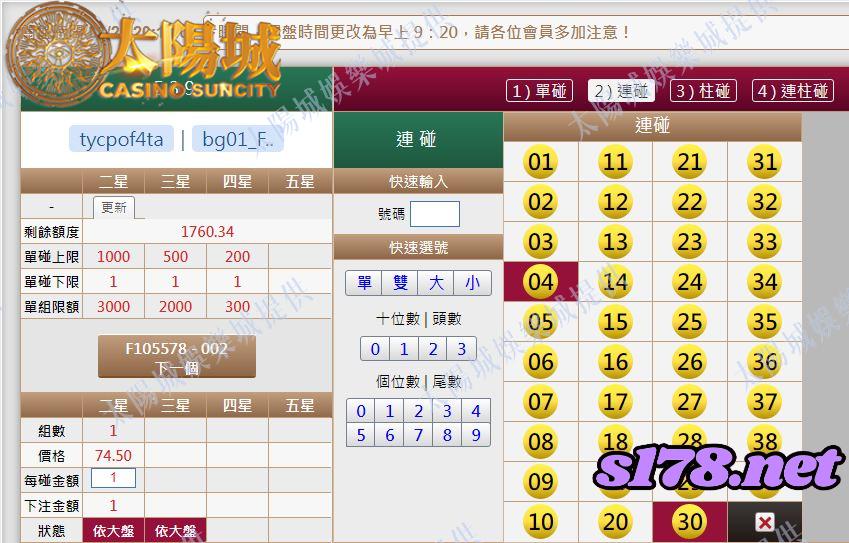
Task: Select number ball 34
Action: click(x=765, y=282)
